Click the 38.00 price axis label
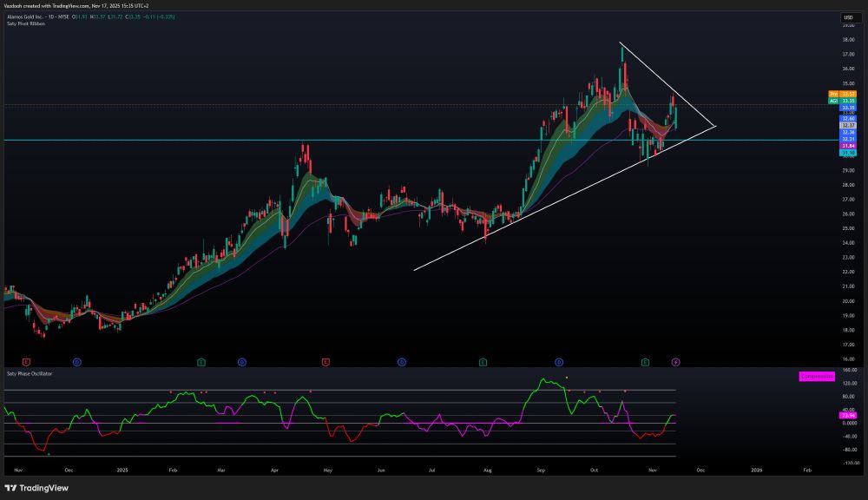 [x=849, y=40]
